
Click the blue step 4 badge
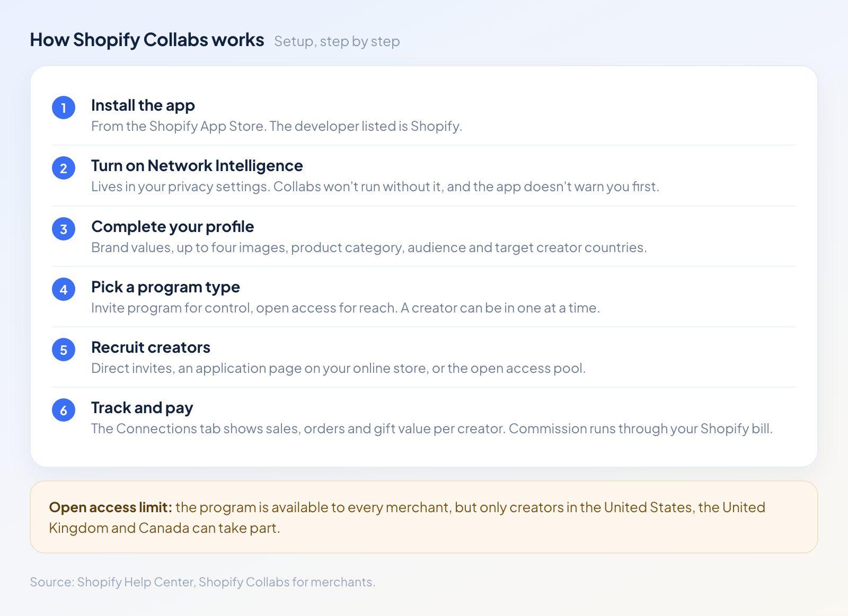tap(64, 289)
